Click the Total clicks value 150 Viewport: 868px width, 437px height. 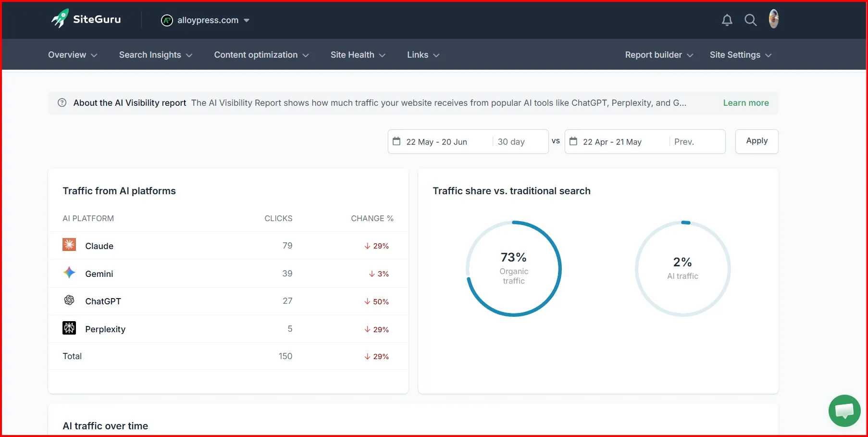(x=285, y=356)
